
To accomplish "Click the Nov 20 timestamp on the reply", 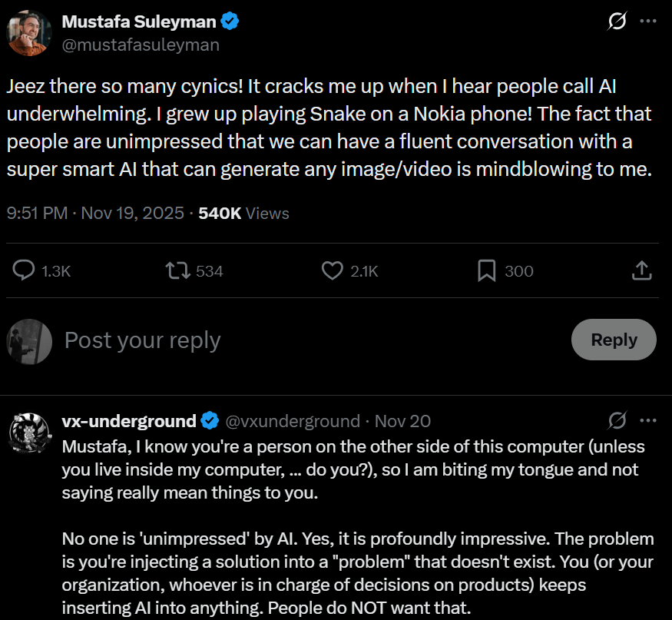I will (x=402, y=420).
